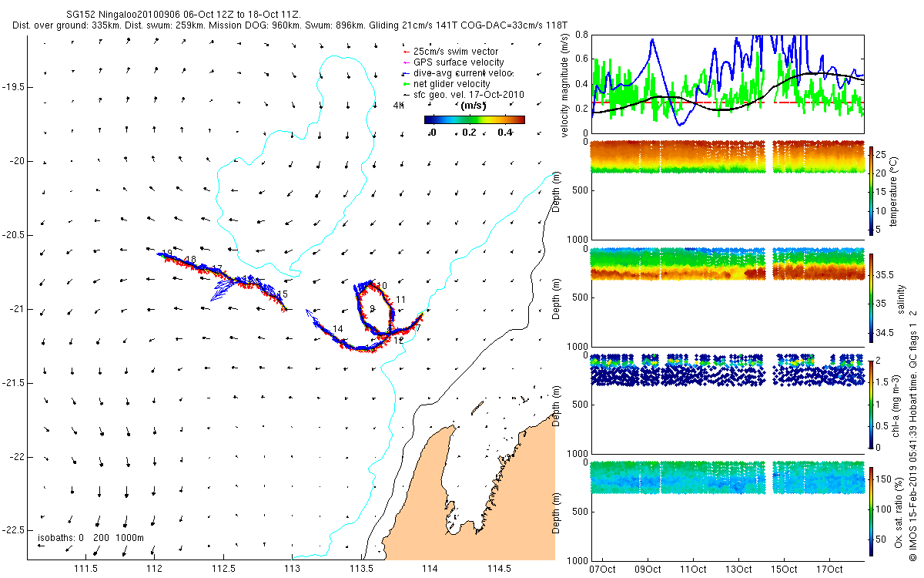
Task: Click the salinity depth section plot
Action: tap(726, 297)
